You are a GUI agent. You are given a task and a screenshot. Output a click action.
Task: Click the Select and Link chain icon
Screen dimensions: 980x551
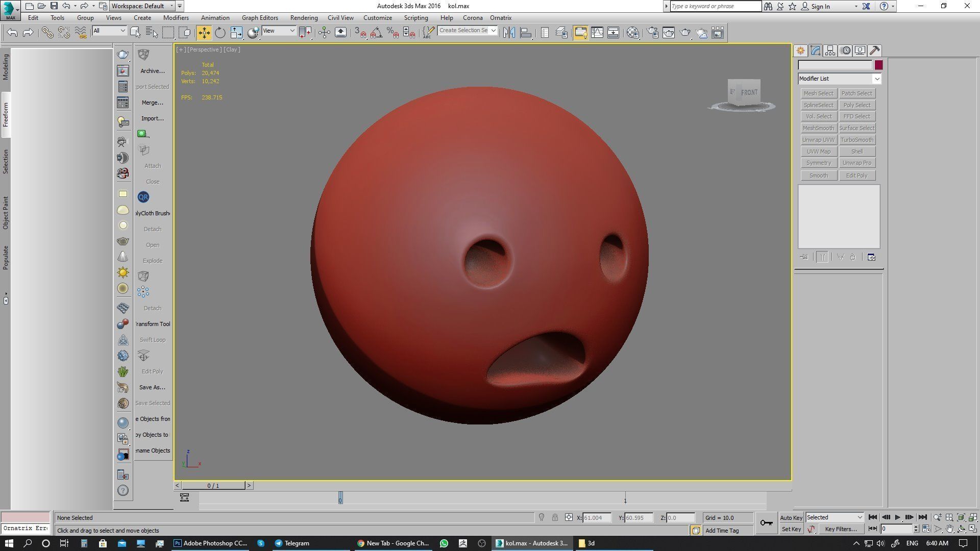click(47, 33)
